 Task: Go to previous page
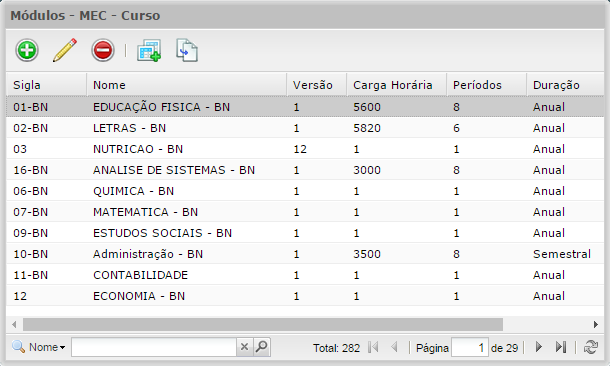point(394,347)
